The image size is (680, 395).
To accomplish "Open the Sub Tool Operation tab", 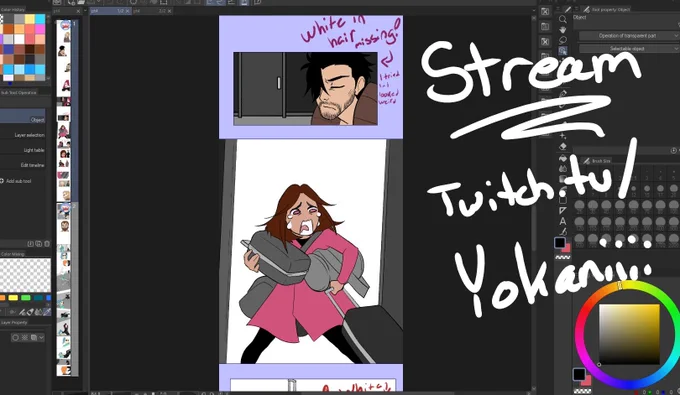I will [x=19, y=92].
